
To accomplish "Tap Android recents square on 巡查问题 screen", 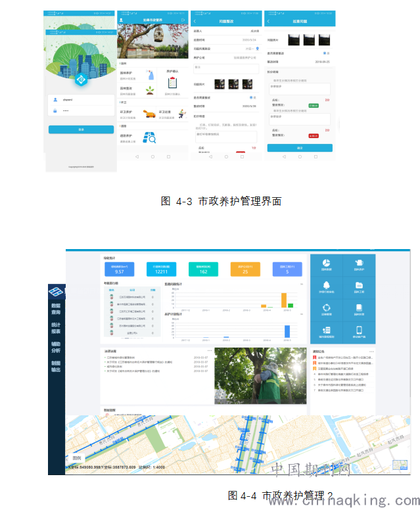I will click(315, 156).
